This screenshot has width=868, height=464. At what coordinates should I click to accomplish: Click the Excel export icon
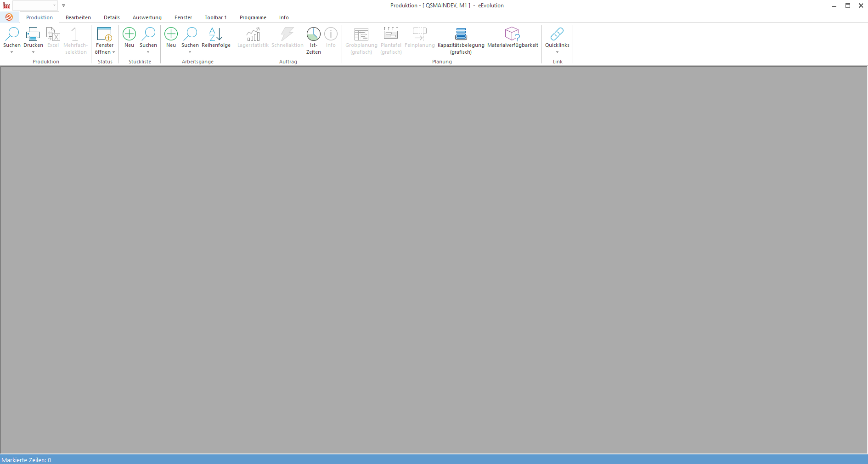pyautogui.click(x=53, y=34)
